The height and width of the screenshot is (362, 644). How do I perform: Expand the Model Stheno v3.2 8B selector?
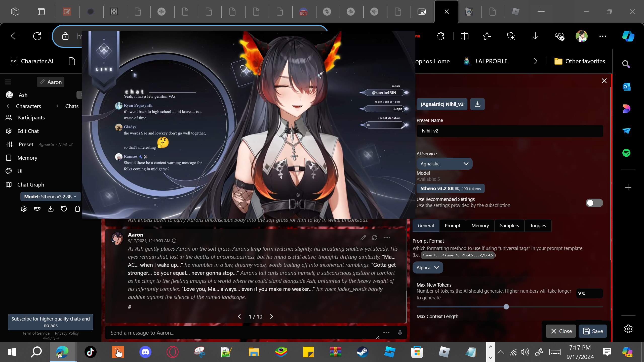[x=50, y=197]
